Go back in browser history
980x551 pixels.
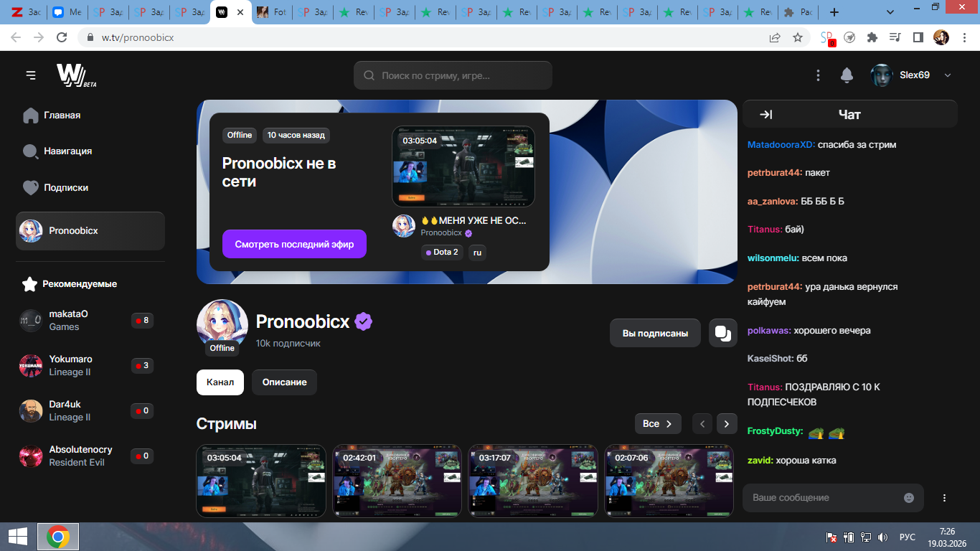(x=16, y=37)
